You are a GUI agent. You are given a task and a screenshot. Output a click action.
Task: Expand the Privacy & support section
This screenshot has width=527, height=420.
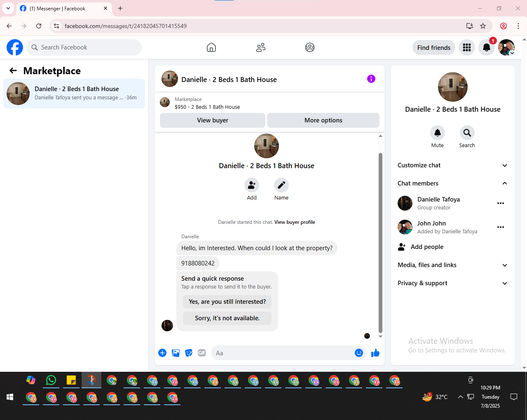coord(452,283)
